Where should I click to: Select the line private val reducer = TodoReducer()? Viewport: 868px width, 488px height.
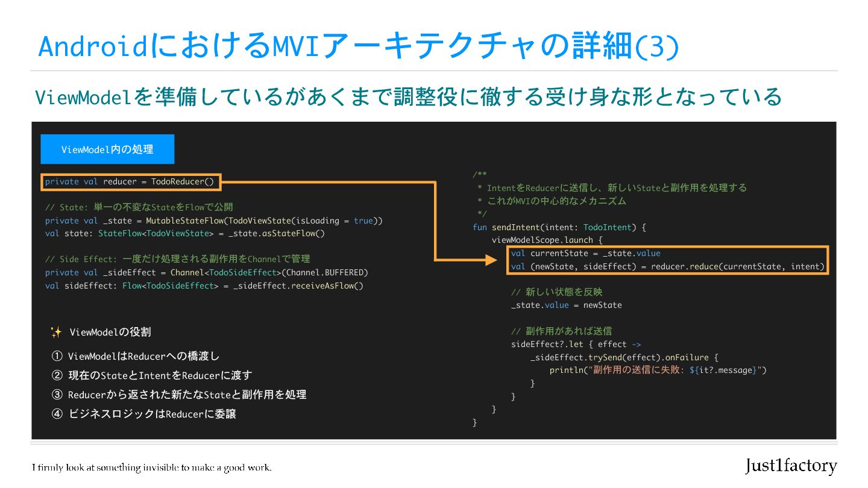tap(130, 181)
